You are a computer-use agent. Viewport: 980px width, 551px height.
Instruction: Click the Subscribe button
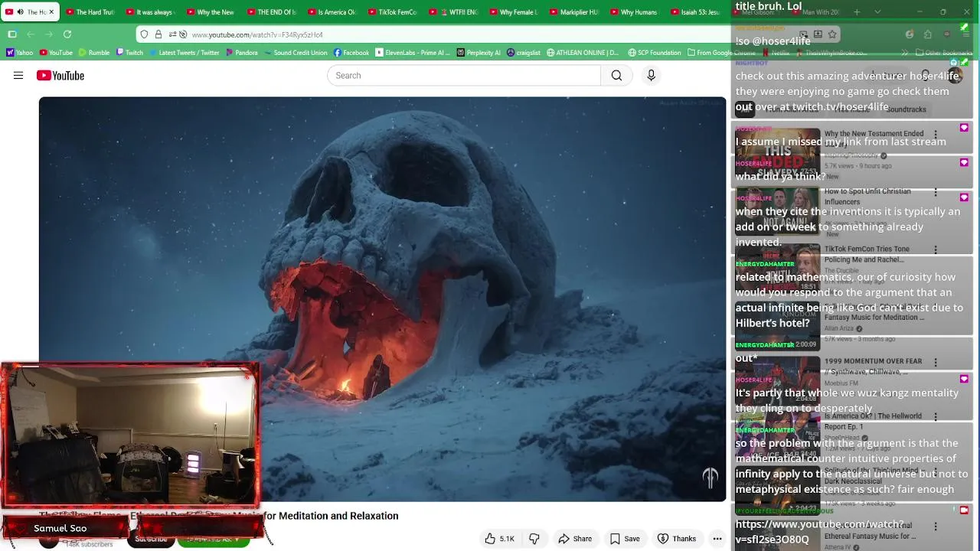151,539
